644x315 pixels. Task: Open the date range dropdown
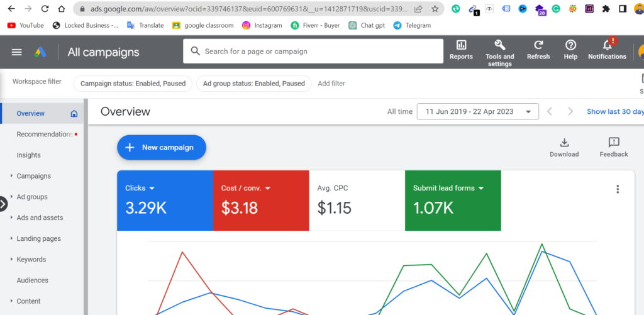click(477, 111)
